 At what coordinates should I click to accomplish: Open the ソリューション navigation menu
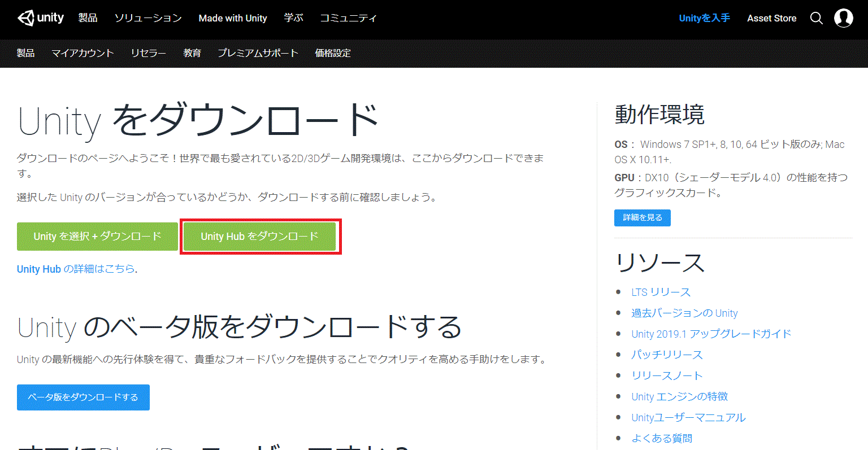tap(148, 18)
